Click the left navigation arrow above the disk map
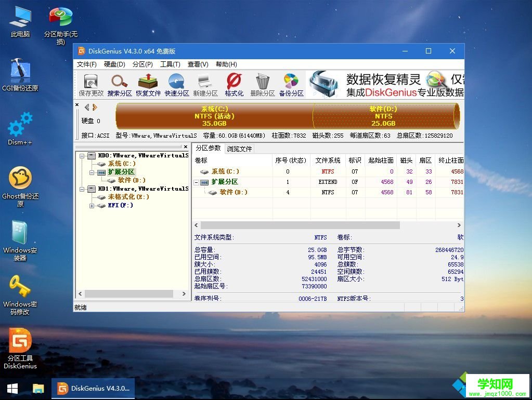Screen dimensions: 532x400 [86, 106]
